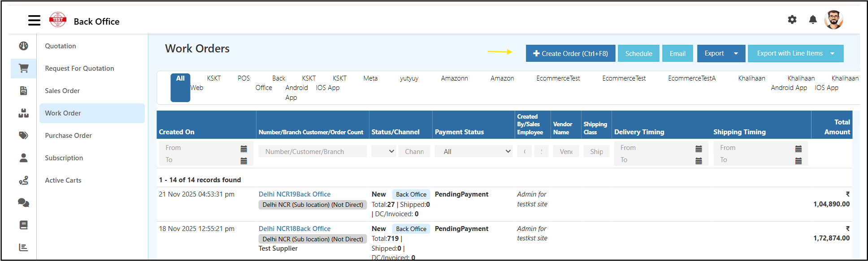This screenshot has height=261, width=868.
Task: Switch to the POS channel tab
Action: tap(243, 78)
